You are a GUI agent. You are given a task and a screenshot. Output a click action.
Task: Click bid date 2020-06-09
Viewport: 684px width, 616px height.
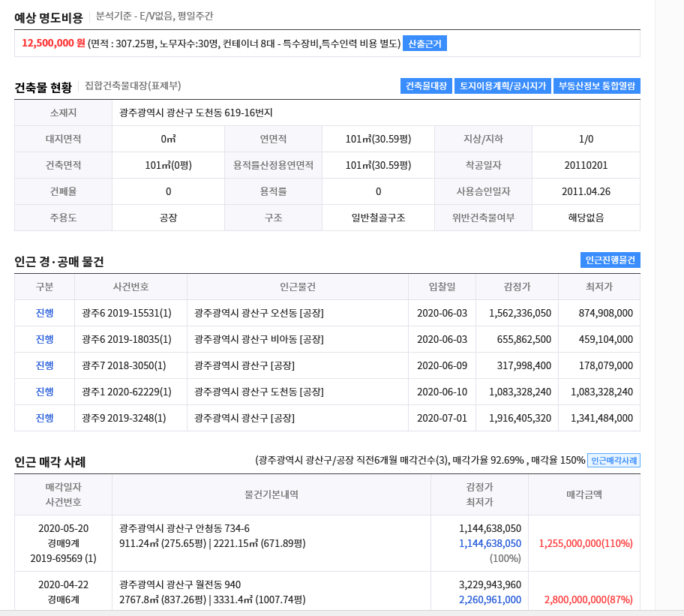[442, 365]
